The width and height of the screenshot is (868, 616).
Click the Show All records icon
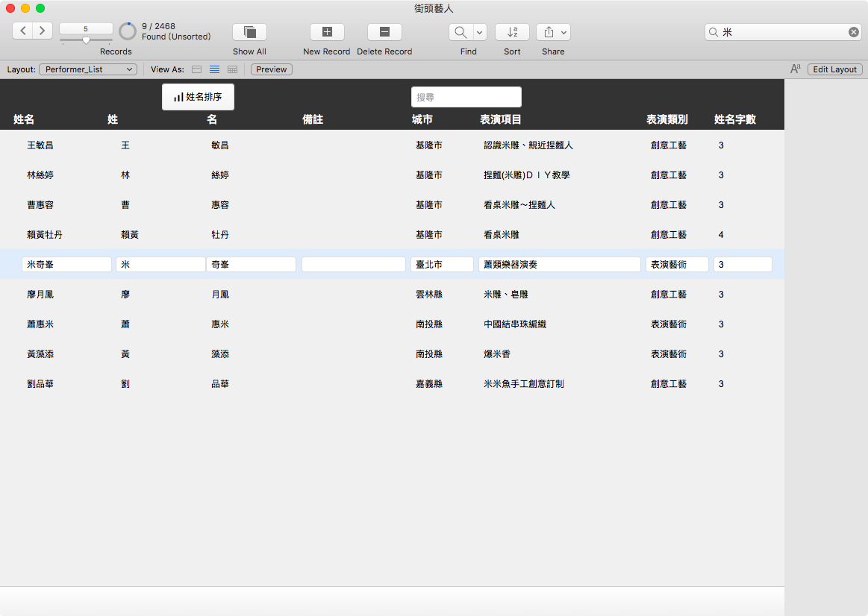click(250, 32)
